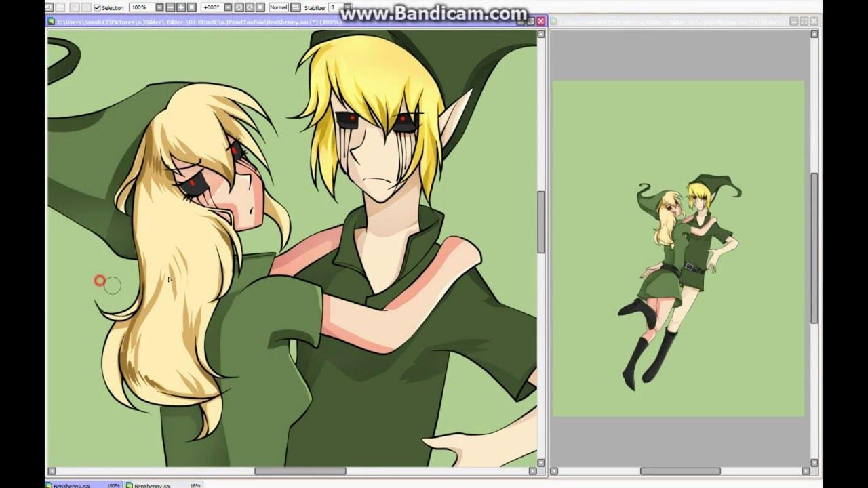Open the Stabilizer level dropdown arrow
868x488 pixels.
[x=348, y=7]
